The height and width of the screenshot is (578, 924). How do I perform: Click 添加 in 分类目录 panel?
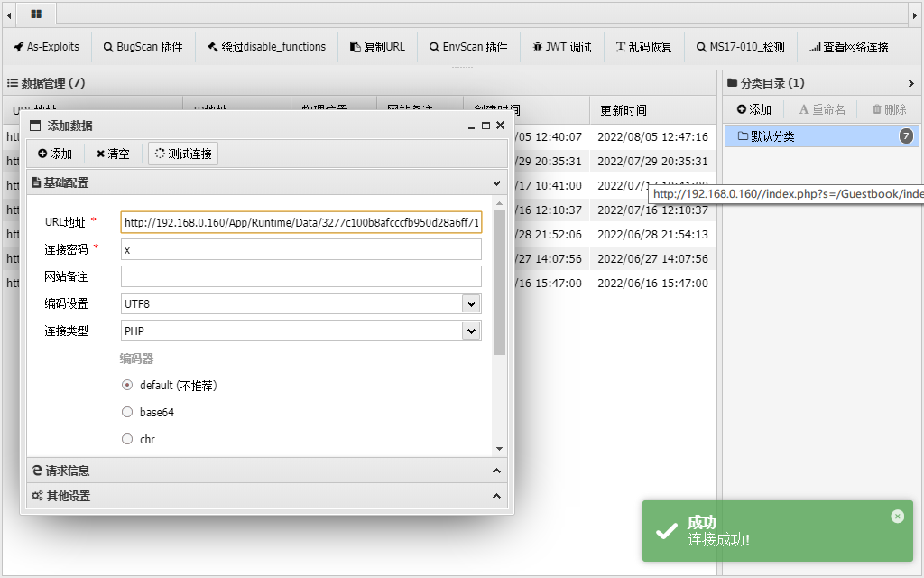coord(754,109)
